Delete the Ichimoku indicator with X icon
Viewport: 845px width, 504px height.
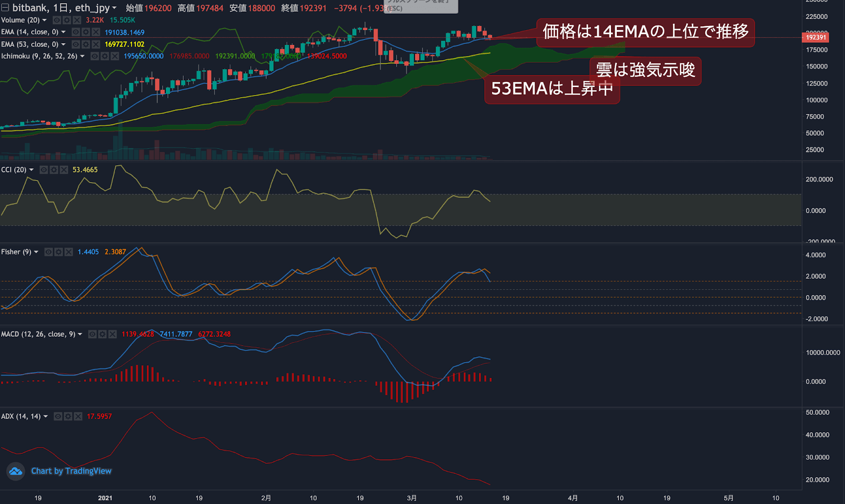pos(115,56)
